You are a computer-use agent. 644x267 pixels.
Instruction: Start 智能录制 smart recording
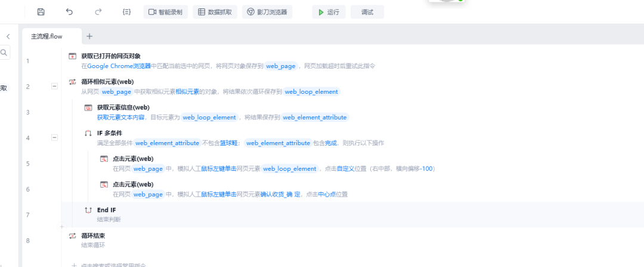[x=166, y=12]
